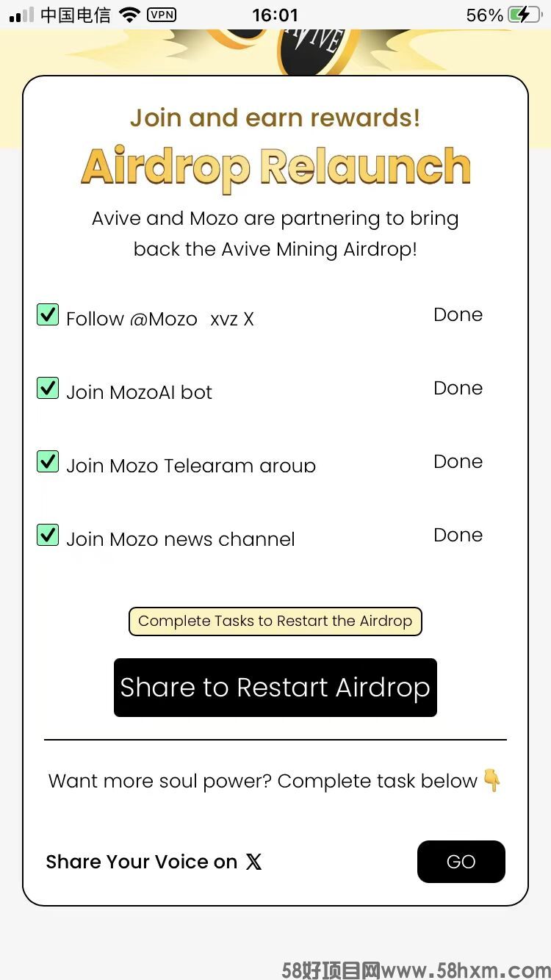Tap Done beside Join Mozo news channel
This screenshot has width=551, height=980.
coord(458,535)
